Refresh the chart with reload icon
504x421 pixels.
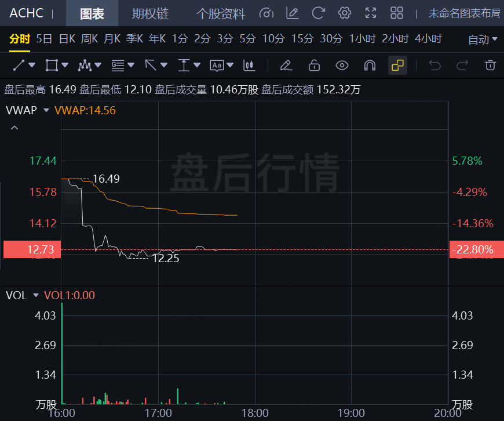pos(318,13)
